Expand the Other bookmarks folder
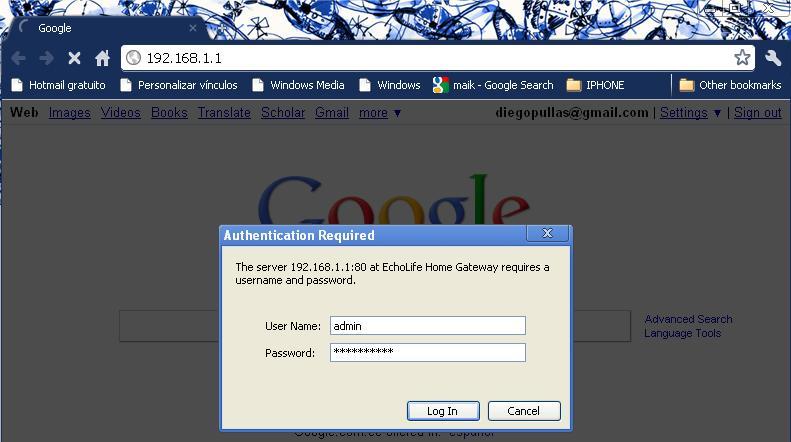The width and height of the screenshot is (791, 442). 730,85
